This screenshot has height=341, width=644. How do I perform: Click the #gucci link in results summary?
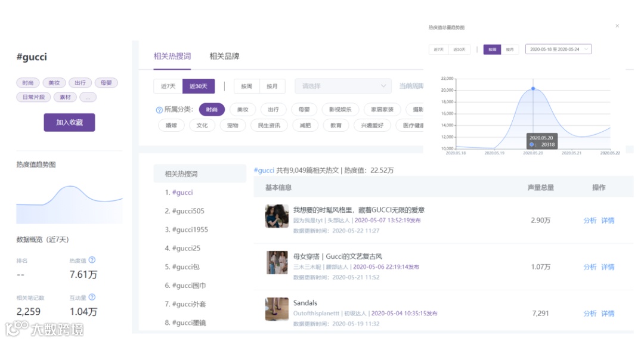tap(264, 170)
